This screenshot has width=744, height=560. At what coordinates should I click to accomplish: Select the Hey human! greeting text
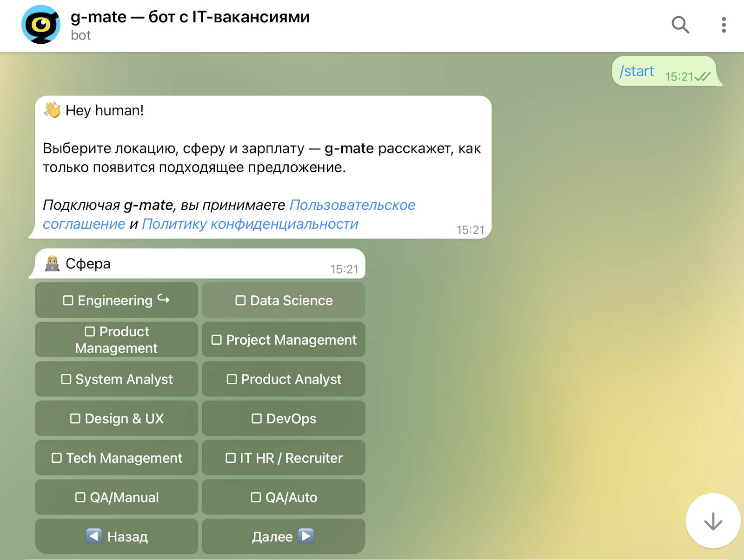[x=105, y=110]
